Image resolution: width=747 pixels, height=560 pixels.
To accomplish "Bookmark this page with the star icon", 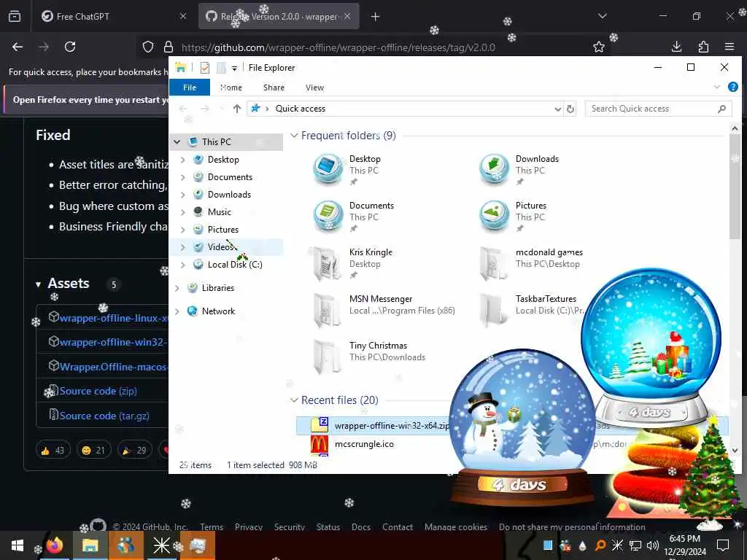I will coord(599,47).
